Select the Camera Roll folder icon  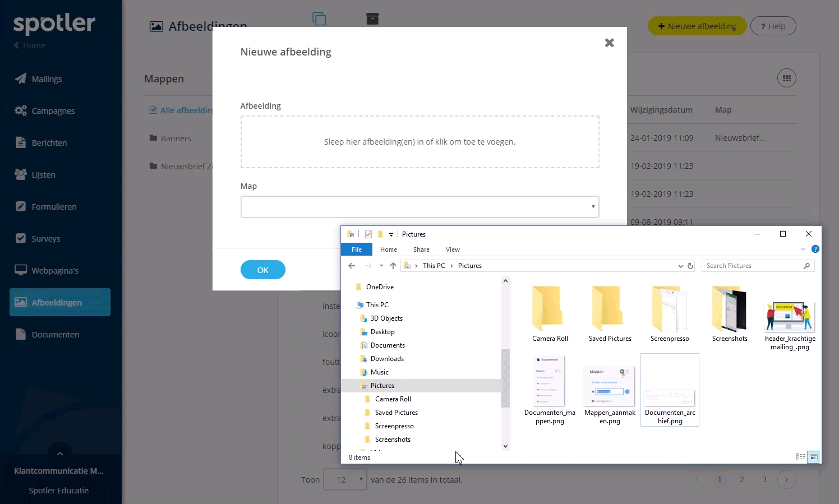click(548, 308)
